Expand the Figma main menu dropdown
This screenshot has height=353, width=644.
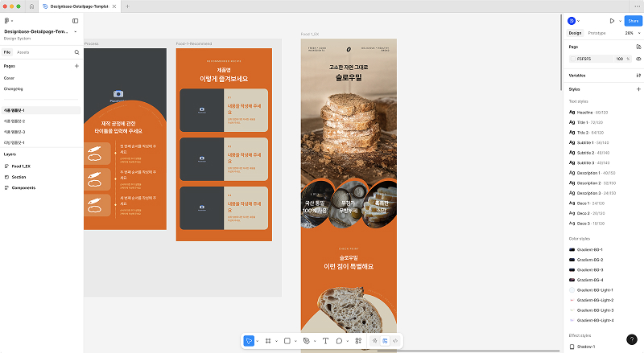click(x=9, y=21)
